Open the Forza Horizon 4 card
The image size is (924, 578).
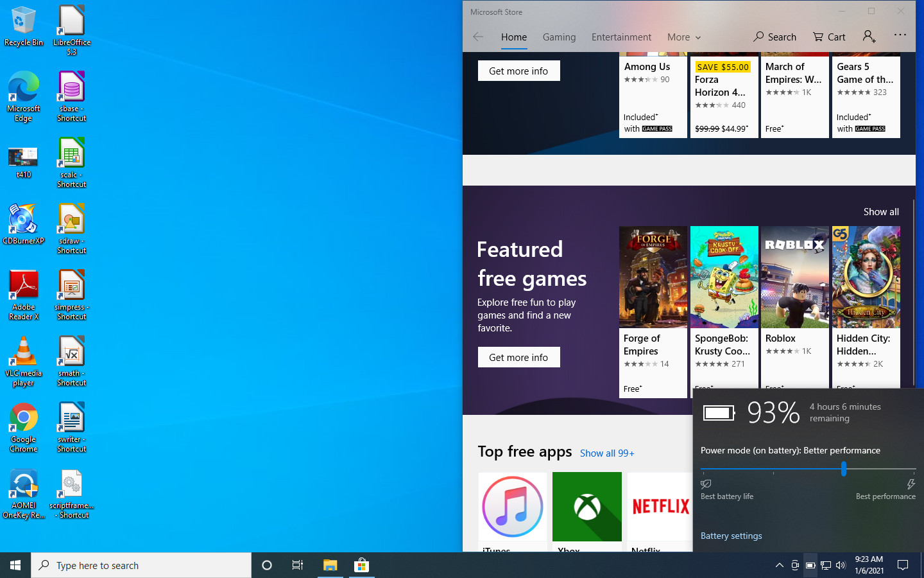point(724,96)
